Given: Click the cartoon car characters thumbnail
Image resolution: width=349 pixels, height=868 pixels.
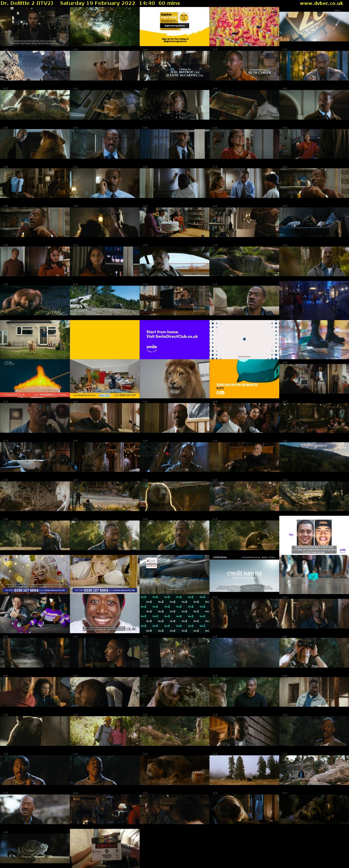Looking at the screenshot, I should point(35,614).
